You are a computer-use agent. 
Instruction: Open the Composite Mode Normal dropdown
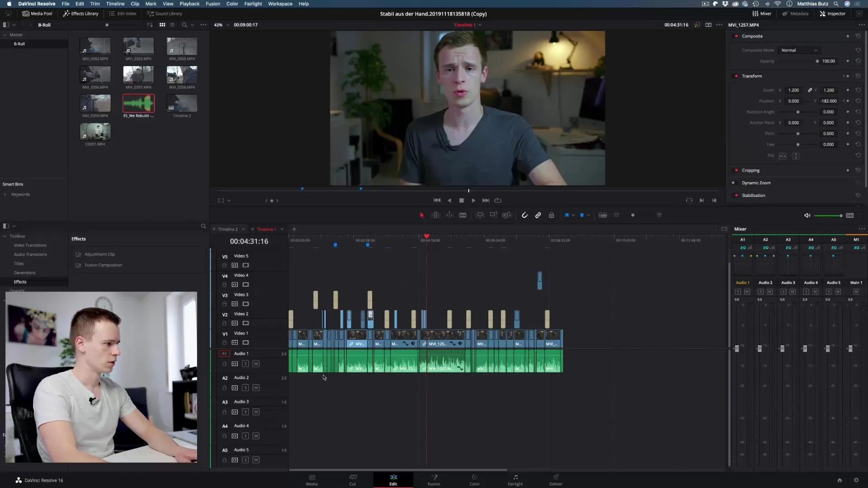799,50
